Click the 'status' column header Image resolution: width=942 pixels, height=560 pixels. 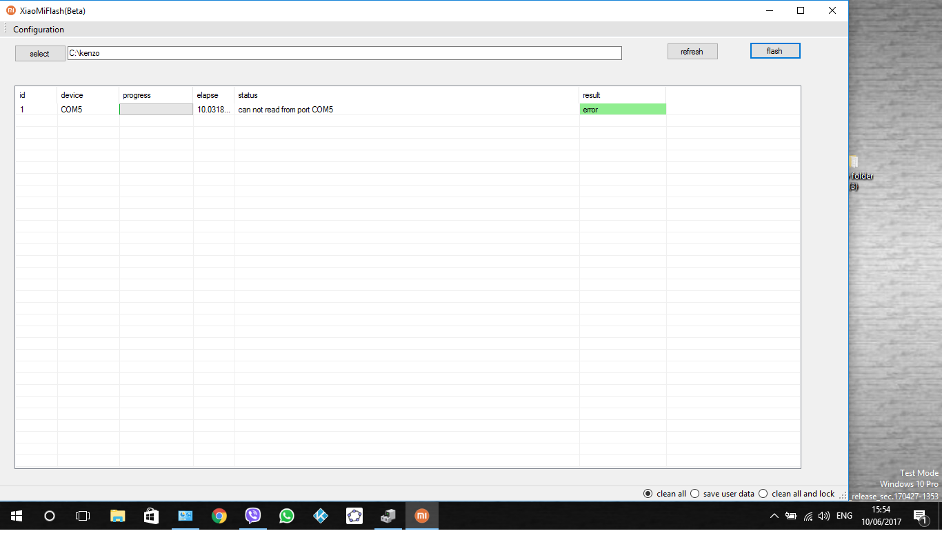(407, 95)
